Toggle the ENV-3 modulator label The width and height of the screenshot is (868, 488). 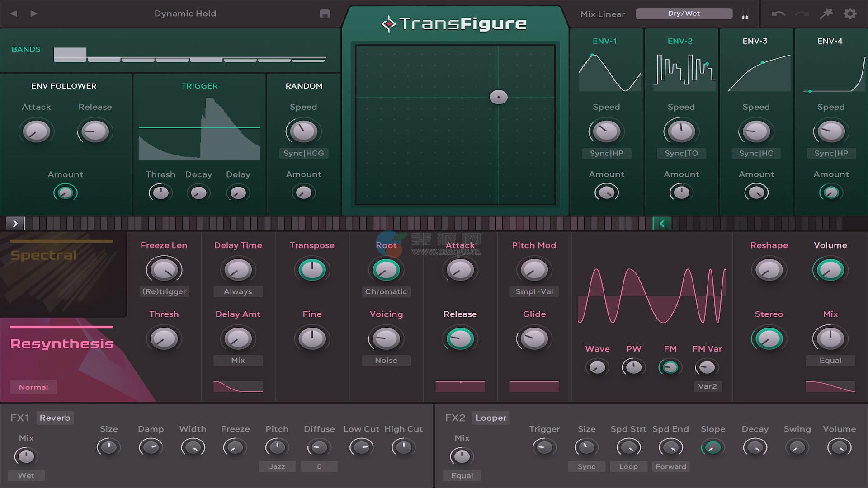point(755,41)
